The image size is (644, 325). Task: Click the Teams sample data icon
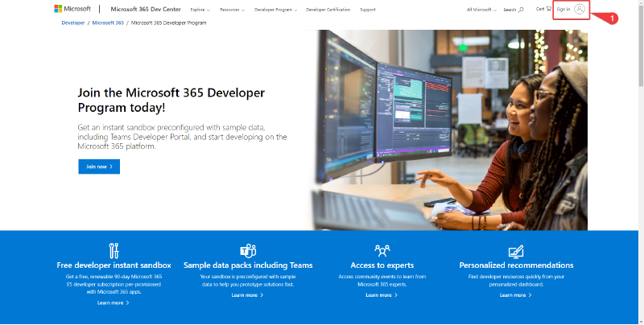248,250
